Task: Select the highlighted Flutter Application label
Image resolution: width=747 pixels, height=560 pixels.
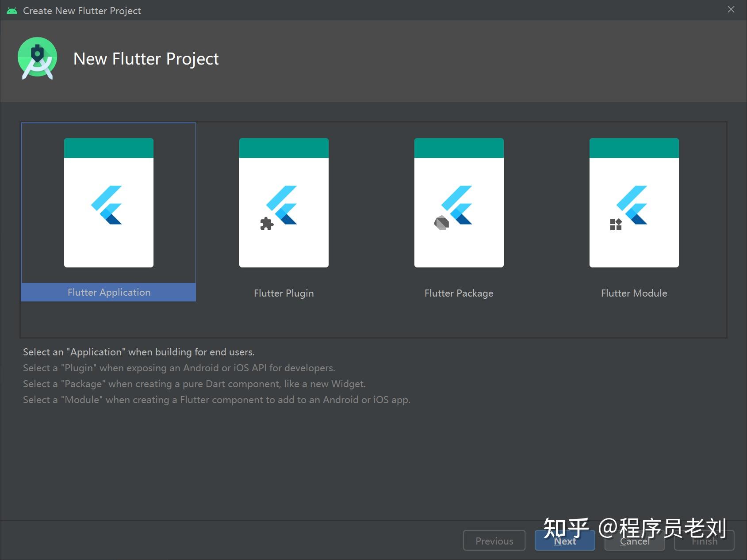Action: click(108, 292)
